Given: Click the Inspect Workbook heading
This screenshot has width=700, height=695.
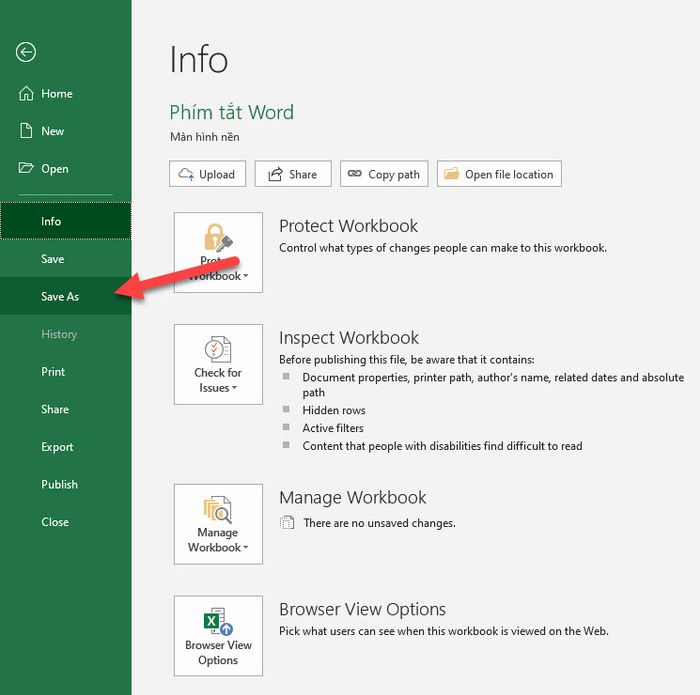Looking at the screenshot, I should coord(349,338).
